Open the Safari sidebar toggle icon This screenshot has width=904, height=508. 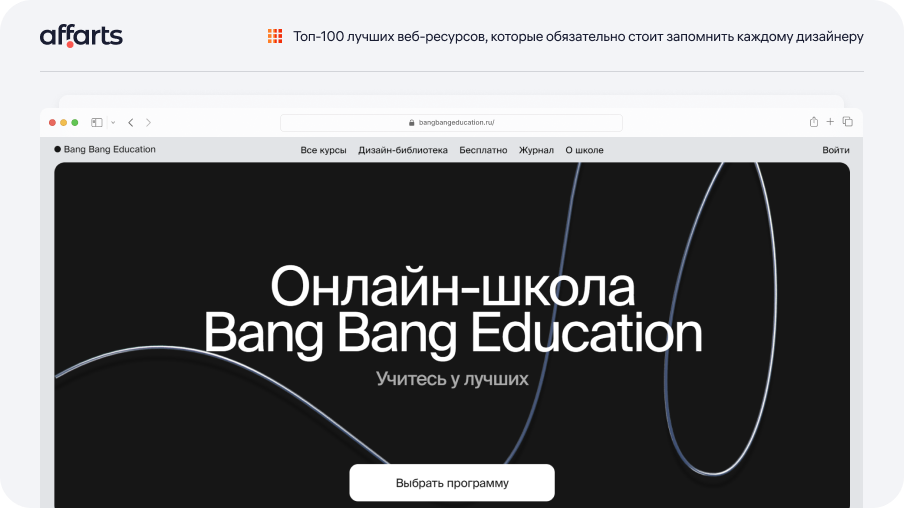pyautogui.click(x=97, y=122)
